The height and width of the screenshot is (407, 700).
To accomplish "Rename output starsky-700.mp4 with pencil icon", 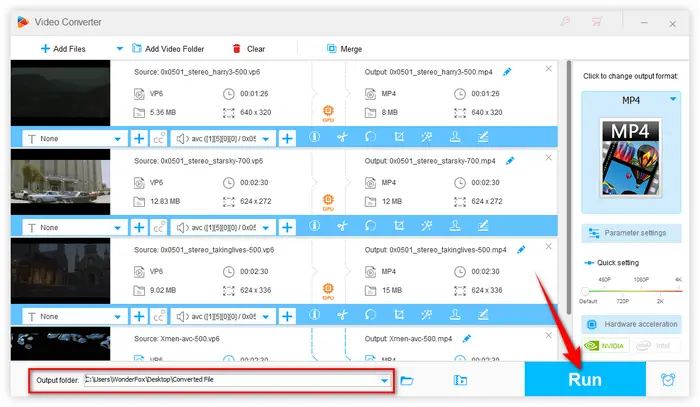I will [x=510, y=161].
